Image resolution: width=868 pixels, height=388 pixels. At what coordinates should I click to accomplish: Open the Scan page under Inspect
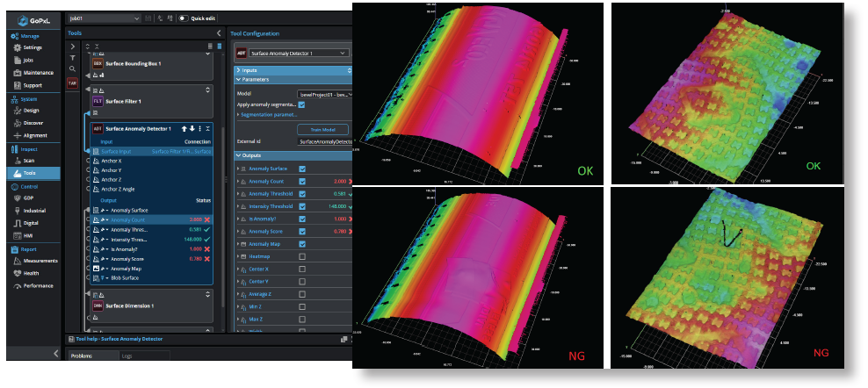pyautogui.click(x=29, y=161)
